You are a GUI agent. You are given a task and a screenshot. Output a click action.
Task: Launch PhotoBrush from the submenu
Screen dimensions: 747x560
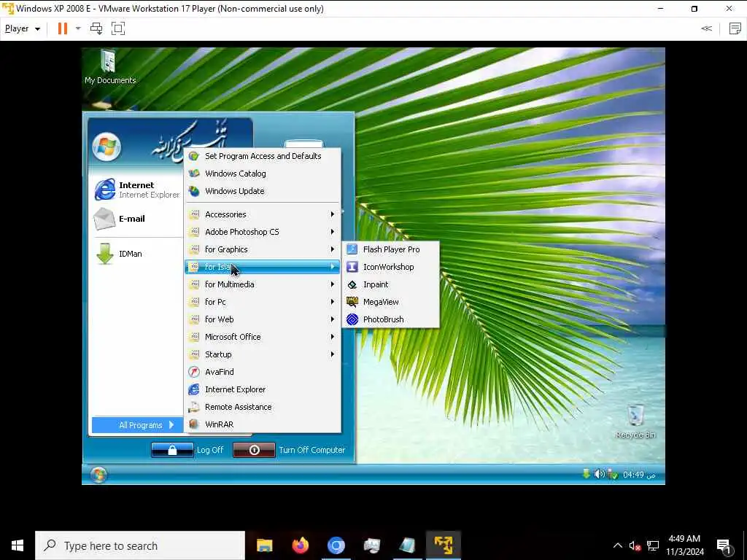[x=391, y=319]
